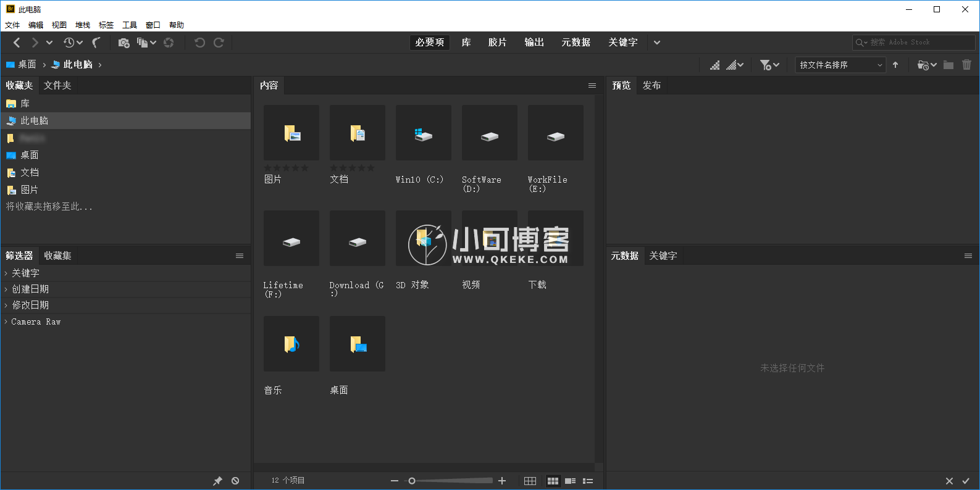The height and width of the screenshot is (490, 980).
Task: Toggle ascending sort order arrow
Action: 895,65
